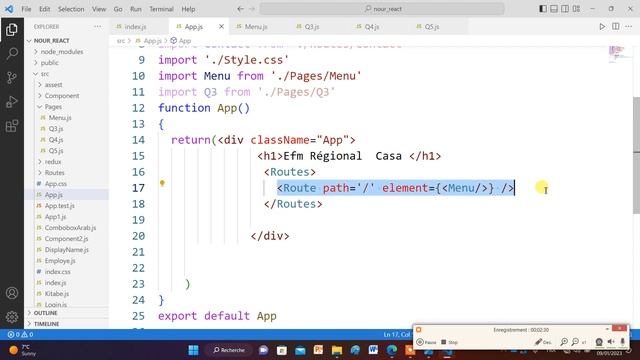Toggle the primary side bar layout
Screen dimensions: 640x360
(x=543, y=9)
